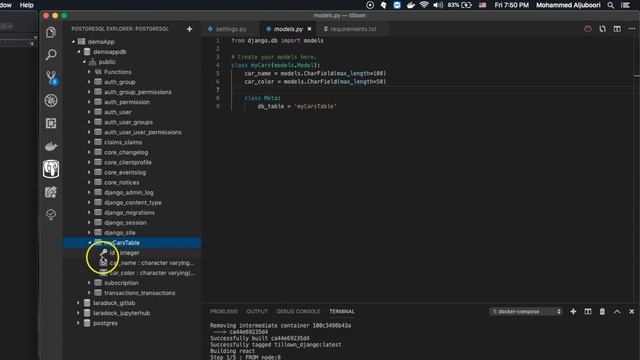Viewport: 640px width, 360px height.
Task: Split the editor to the right
Action: [617, 29]
